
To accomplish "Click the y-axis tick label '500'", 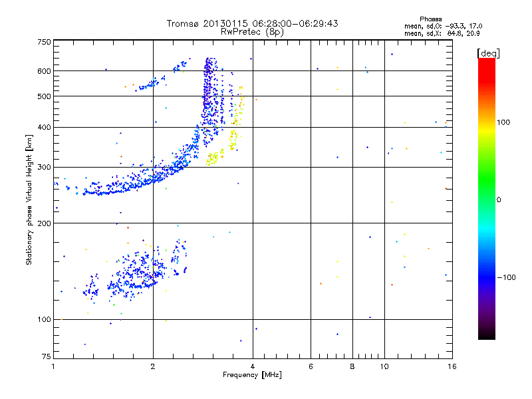I will click(45, 96).
